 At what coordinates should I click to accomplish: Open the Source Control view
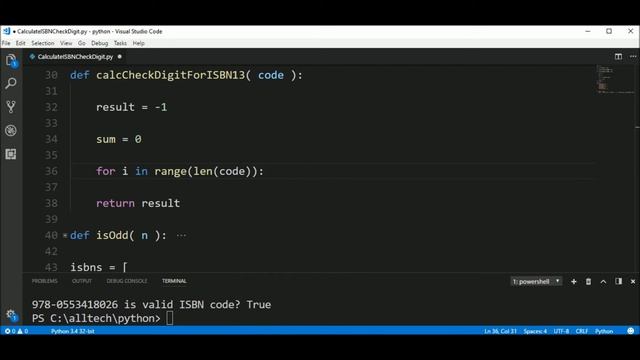[x=11, y=107]
